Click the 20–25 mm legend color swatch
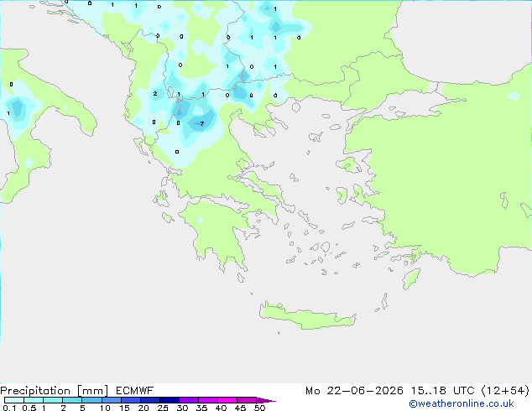Viewport: 532px width, 411px height. click(x=150, y=400)
